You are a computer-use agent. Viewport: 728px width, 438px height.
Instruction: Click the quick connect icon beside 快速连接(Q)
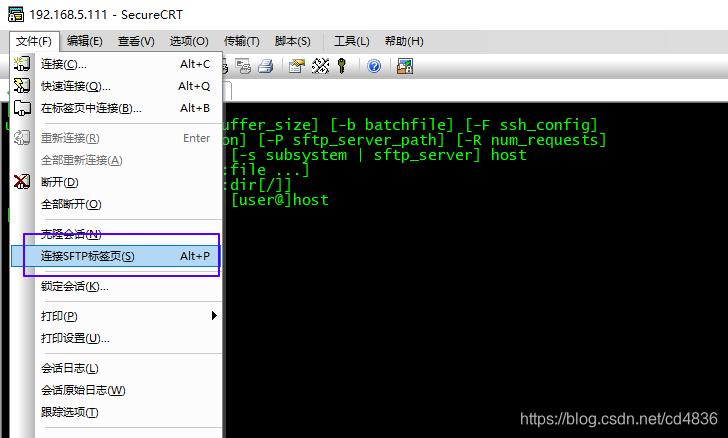click(x=22, y=85)
